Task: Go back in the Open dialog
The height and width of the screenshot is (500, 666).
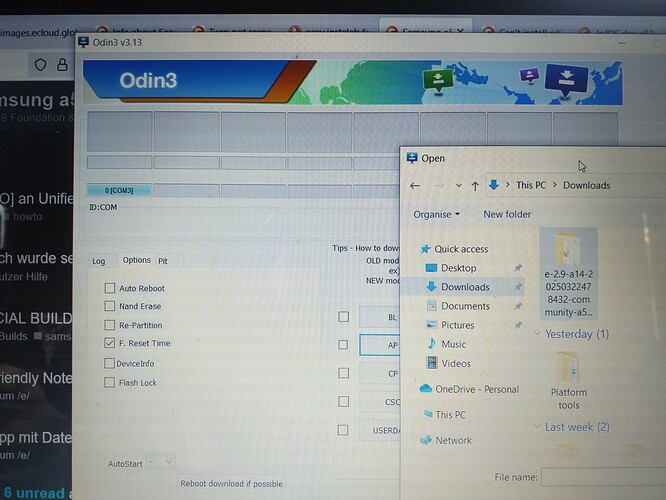Action: coord(415,186)
